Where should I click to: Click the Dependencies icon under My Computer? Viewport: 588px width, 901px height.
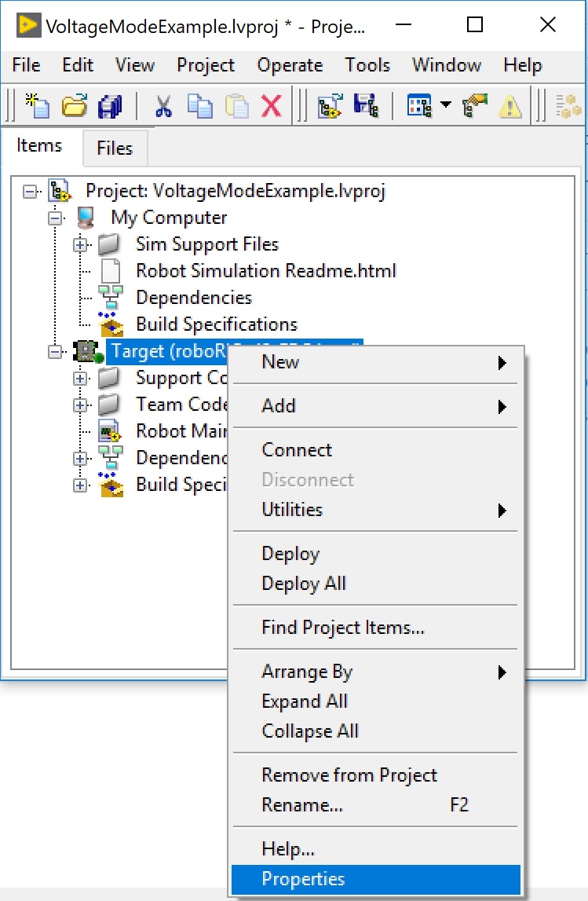[110, 298]
